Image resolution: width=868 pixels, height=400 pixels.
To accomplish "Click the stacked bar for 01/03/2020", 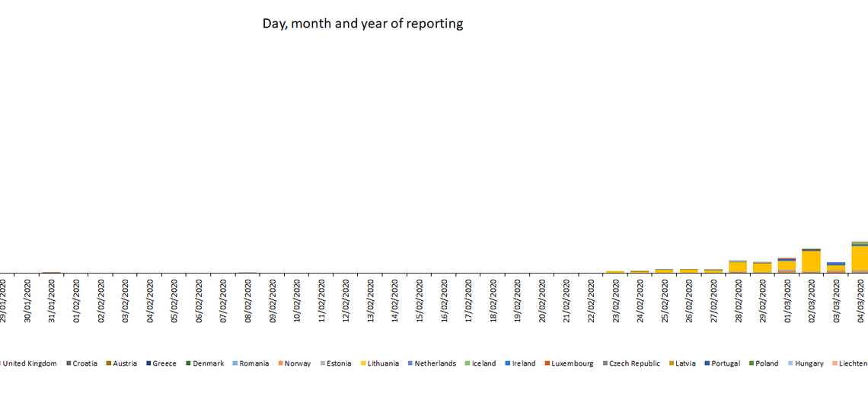I will coord(787,265).
